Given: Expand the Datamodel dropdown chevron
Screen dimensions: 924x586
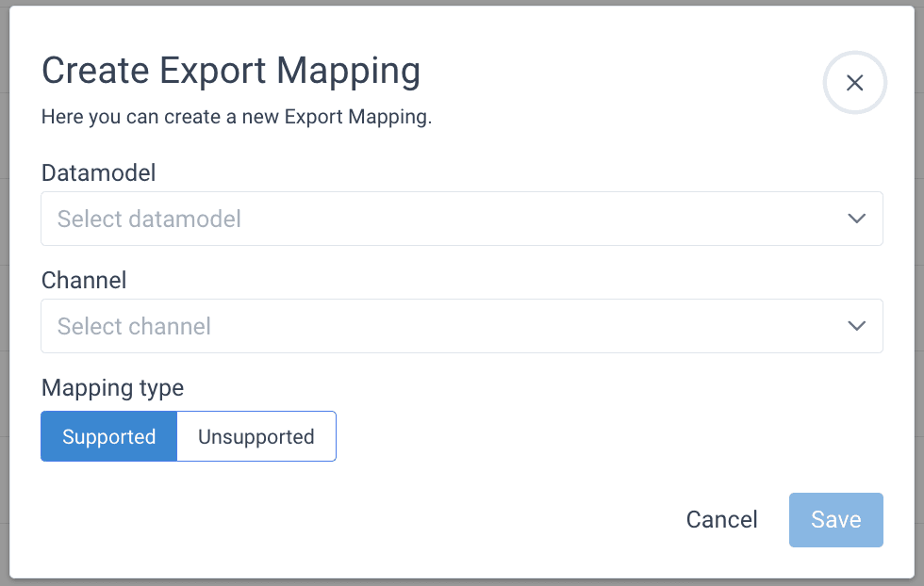Looking at the screenshot, I should (856, 219).
